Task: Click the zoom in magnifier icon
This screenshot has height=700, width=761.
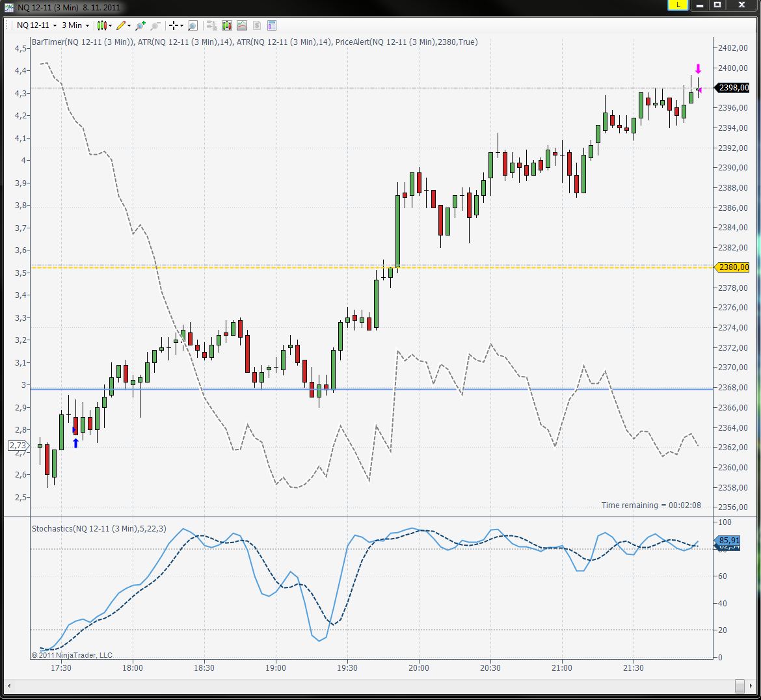Action: pyautogui.click(x=140, y=26)
